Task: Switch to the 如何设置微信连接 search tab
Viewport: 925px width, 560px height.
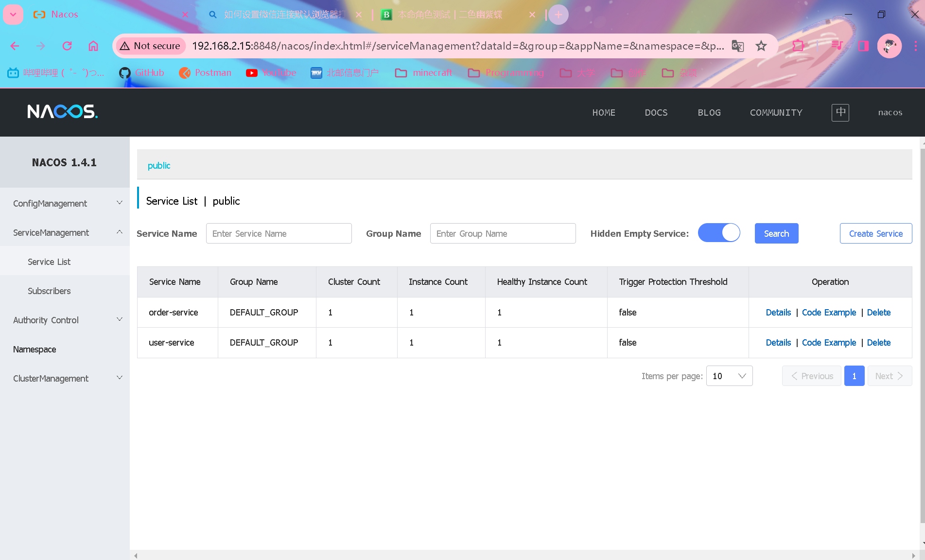Action: [x=284, y=15]
